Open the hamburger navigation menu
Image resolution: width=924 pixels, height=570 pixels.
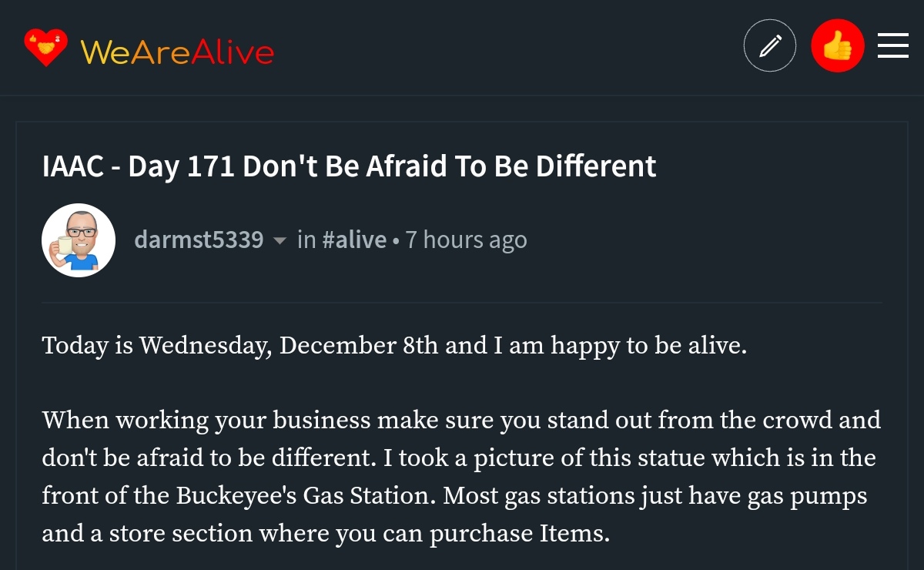pos(893,45)
